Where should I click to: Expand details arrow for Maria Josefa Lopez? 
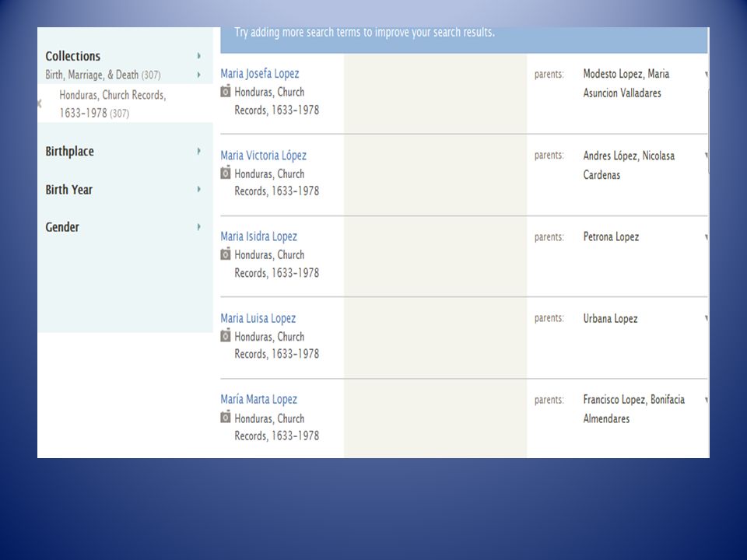(x=706, y=75)
